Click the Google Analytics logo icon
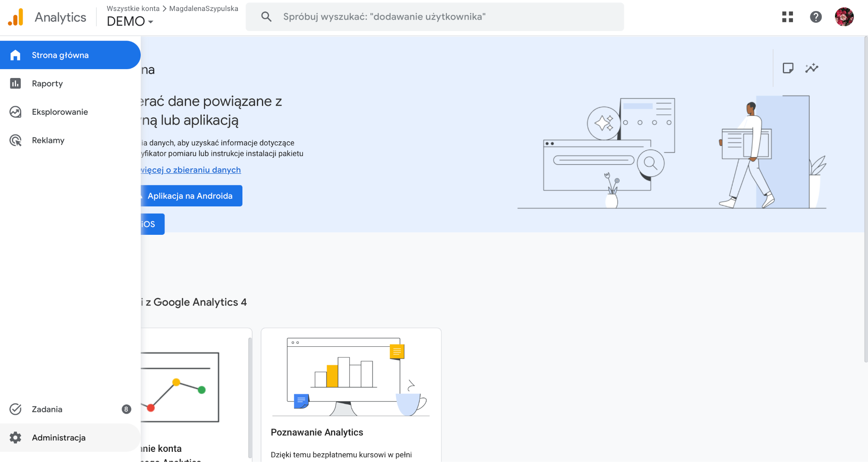The width and height of the screenshot is (868, 462). point(16,17)
